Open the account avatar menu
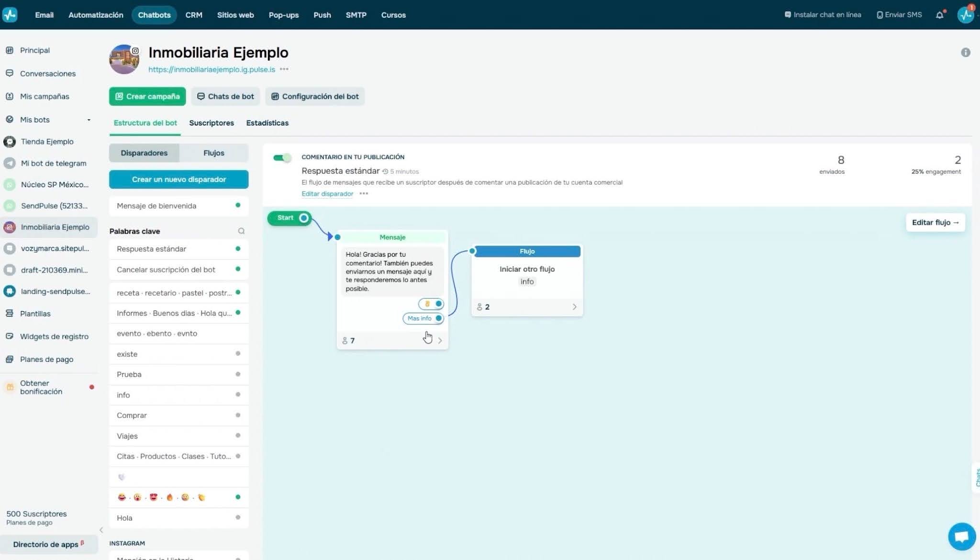The height and width of the screenshot is (560, 980). pos(966,15)
